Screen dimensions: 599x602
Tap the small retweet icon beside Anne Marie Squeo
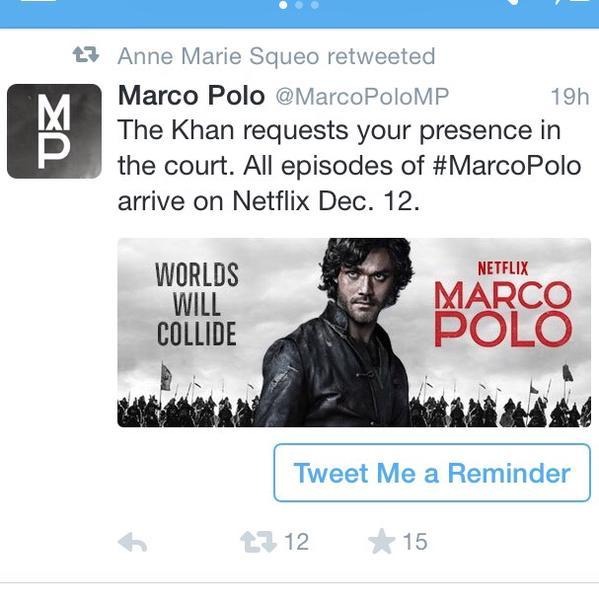[x=86, y=55]
